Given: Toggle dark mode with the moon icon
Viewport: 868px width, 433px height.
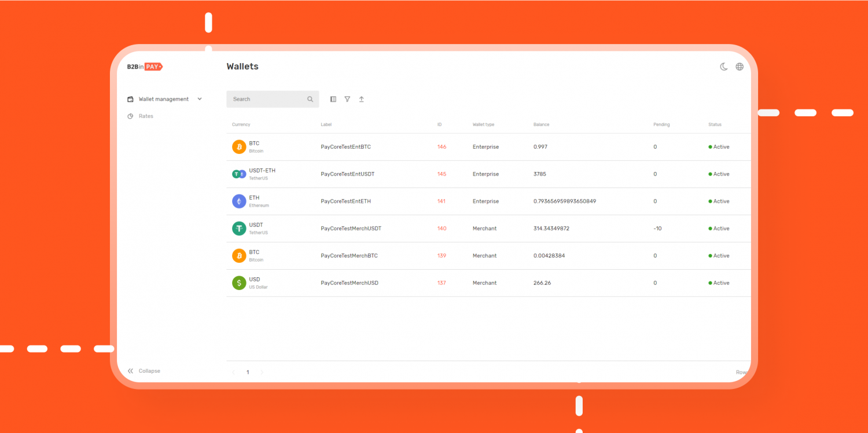Looking at the screenshot, I should [724, 66].
